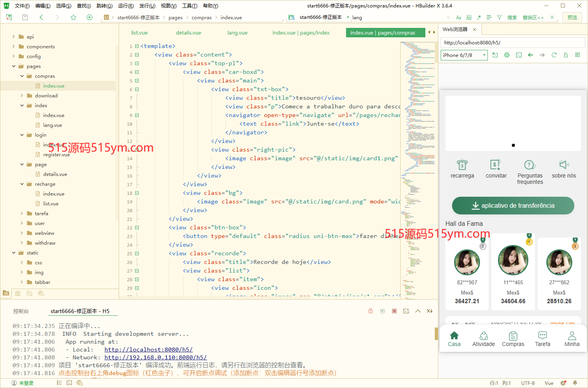Viewport: 588px width, 388px height.
Task: Refresh the page in the Web browser panel
Action: (554, 55)
